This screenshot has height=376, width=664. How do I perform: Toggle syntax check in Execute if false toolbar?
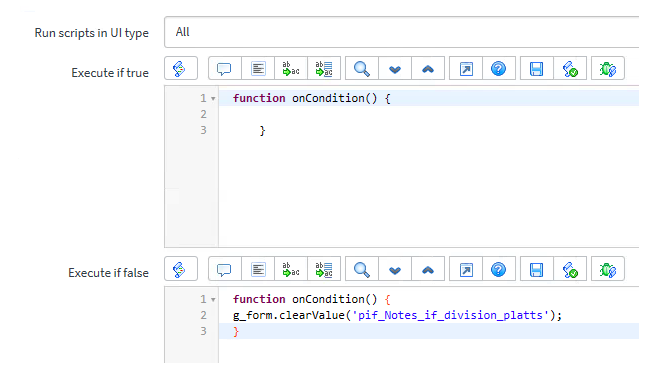[570, 269]
